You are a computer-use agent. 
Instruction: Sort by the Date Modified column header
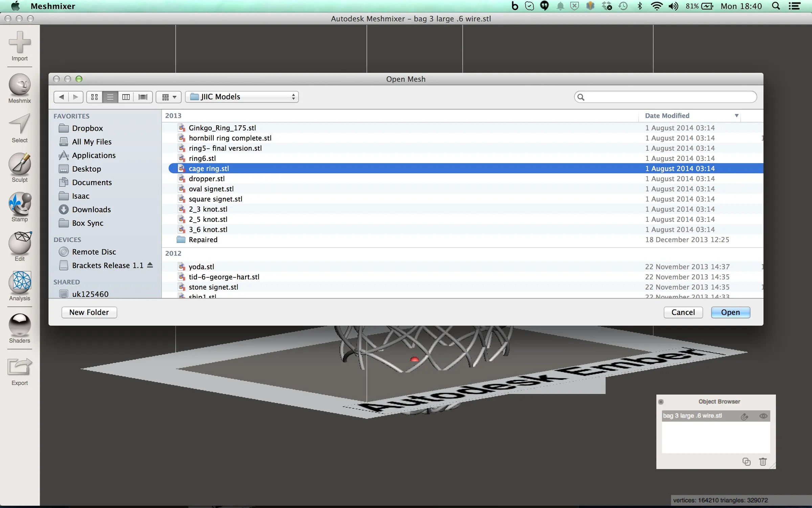click(x=690, y=116)
